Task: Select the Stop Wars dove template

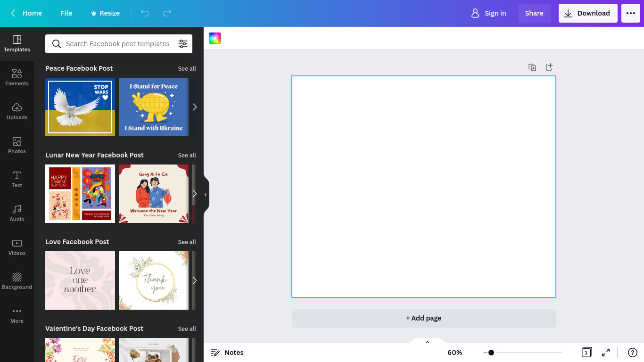Action: tap(80, 107)
